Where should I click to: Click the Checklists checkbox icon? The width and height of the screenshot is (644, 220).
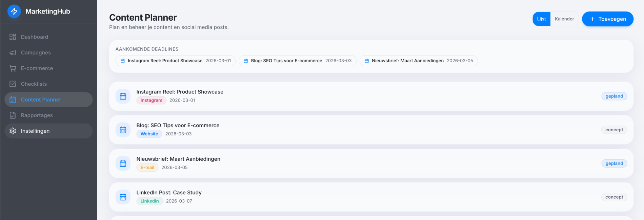(x=13, y=84)
